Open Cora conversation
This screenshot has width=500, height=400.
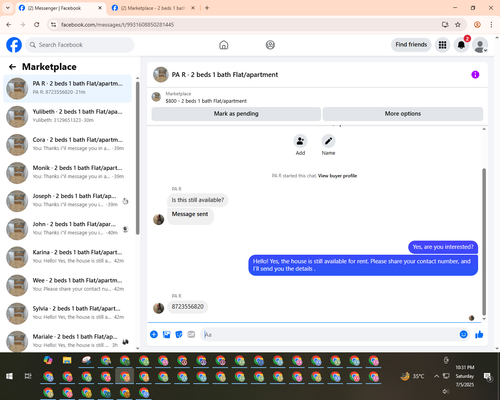pyautogui.click(x=67, y=145)
